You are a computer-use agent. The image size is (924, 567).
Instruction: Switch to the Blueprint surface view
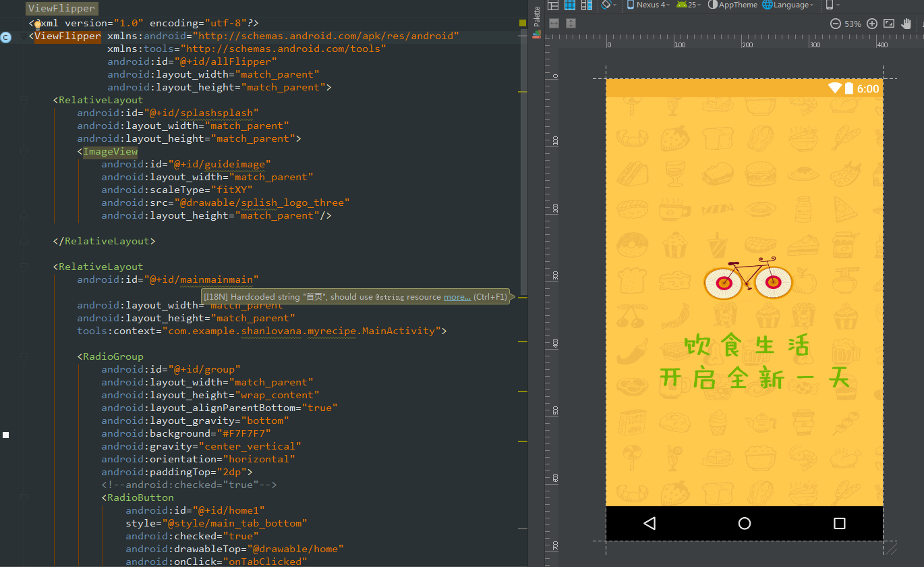point(570,5)
